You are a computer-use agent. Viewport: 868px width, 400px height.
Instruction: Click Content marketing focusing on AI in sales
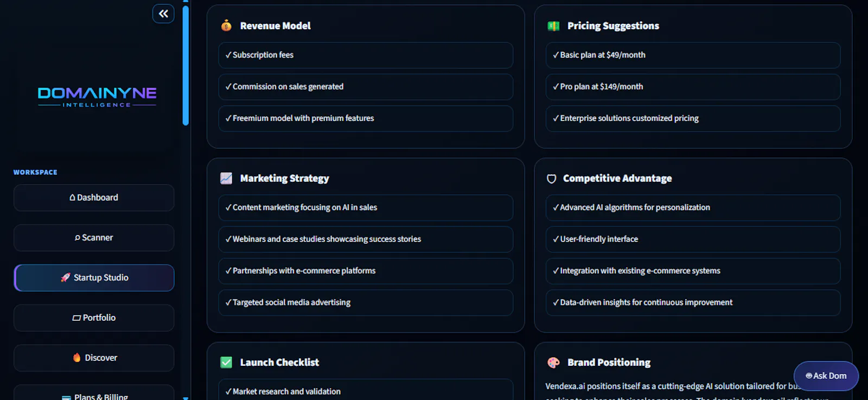[x=366, y=208]
